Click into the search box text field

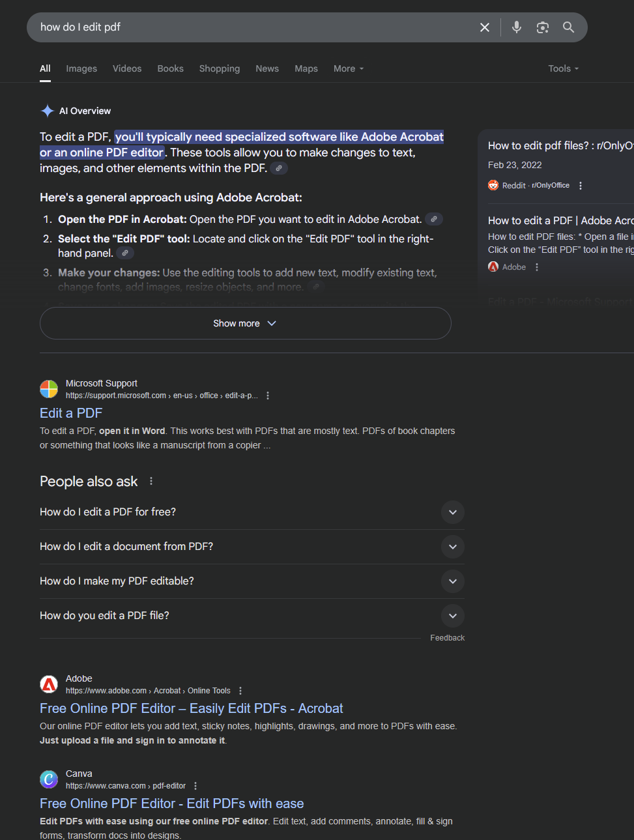coord(254,27)
